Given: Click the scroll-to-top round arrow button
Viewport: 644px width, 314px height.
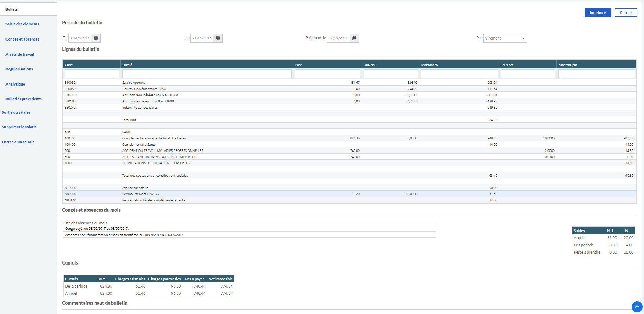Looking at the screenshot, I should 637,306.
